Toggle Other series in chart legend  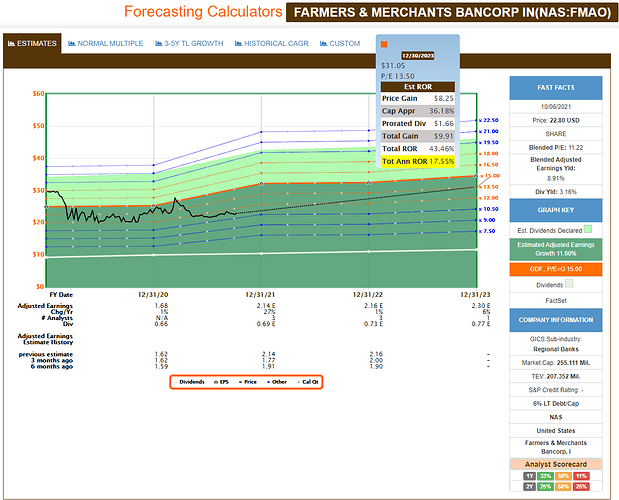[277, 382]
